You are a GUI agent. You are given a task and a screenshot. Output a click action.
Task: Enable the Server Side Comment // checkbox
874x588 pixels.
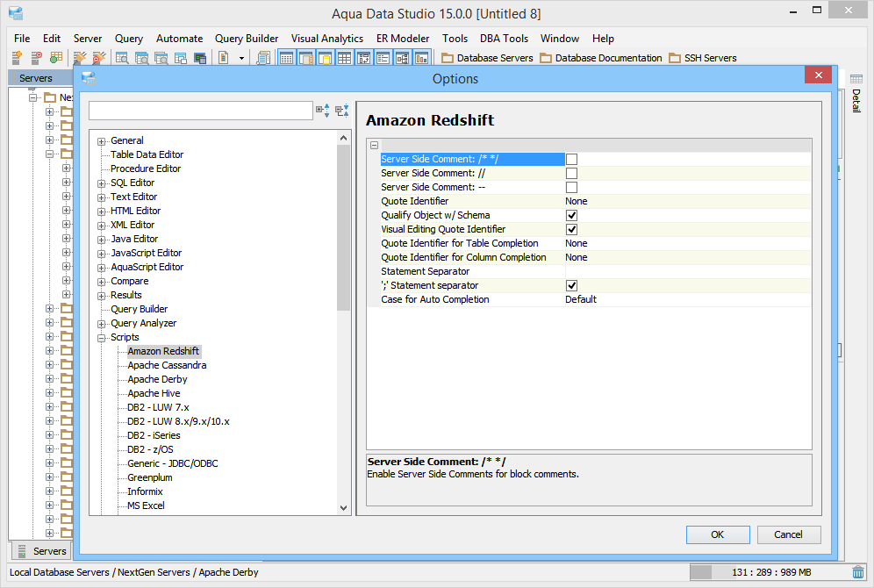click(571, 174)
